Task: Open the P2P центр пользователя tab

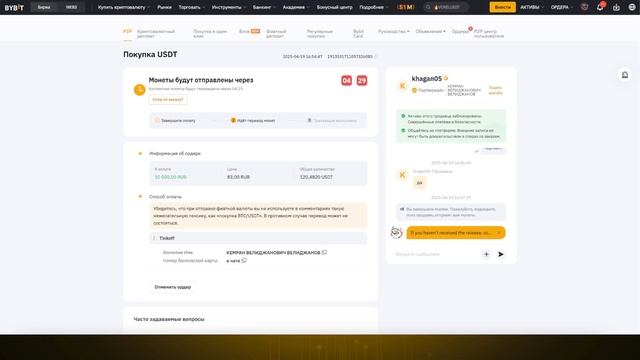Action: pyautogui.click(x=489, y=33)
